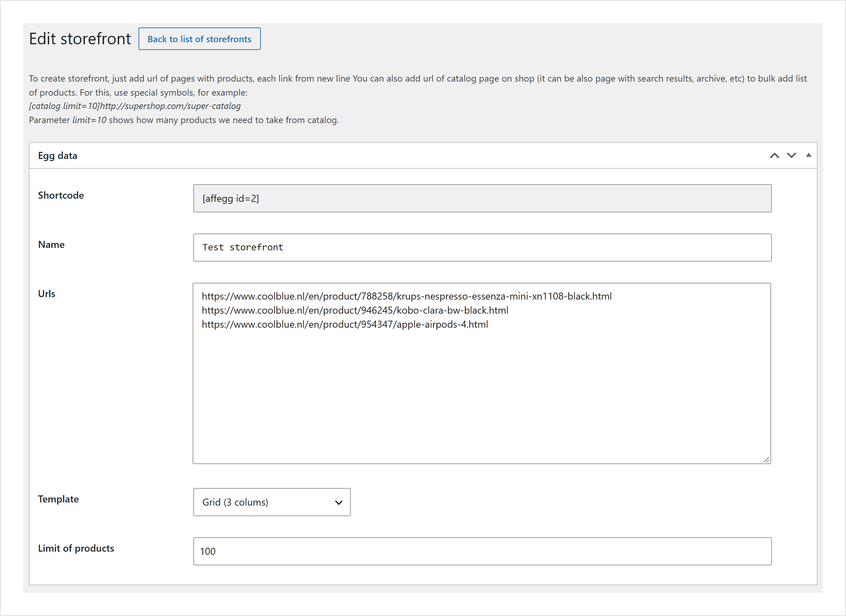Image resolution: width=846 pixels, height=616 pixels.
Task: Click the Template label
Action: 58,499
